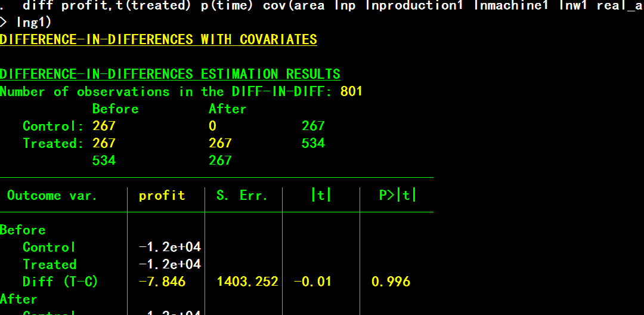
Task: Click the 'Before' column header in counts table
Action: 115,109
